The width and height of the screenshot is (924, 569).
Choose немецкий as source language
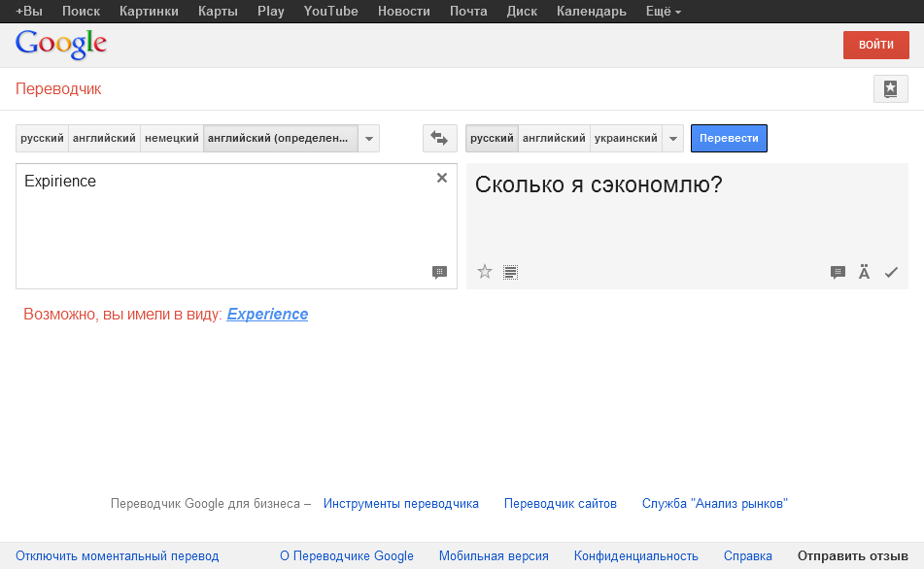(x=172, y=139)
